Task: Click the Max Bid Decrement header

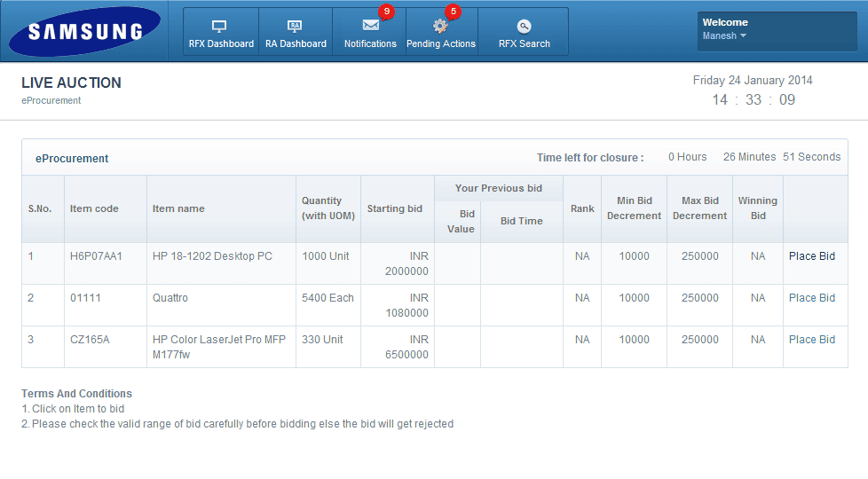Action: pos(699,208)
